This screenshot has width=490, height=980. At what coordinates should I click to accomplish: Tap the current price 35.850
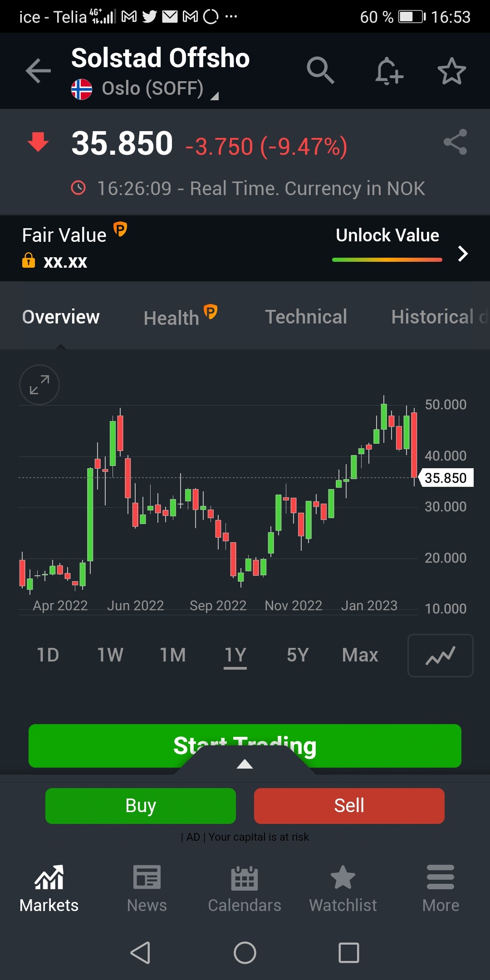click(122, 143)
